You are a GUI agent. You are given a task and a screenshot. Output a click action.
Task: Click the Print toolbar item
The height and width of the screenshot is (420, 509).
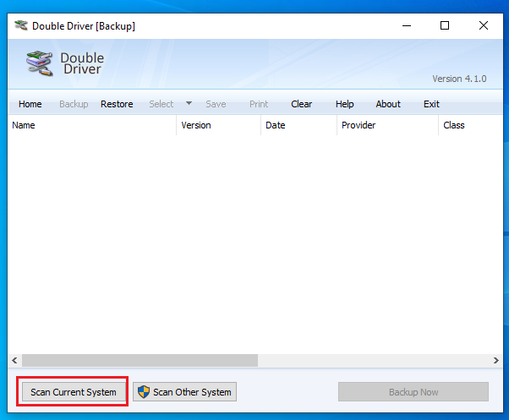point(259,104)
